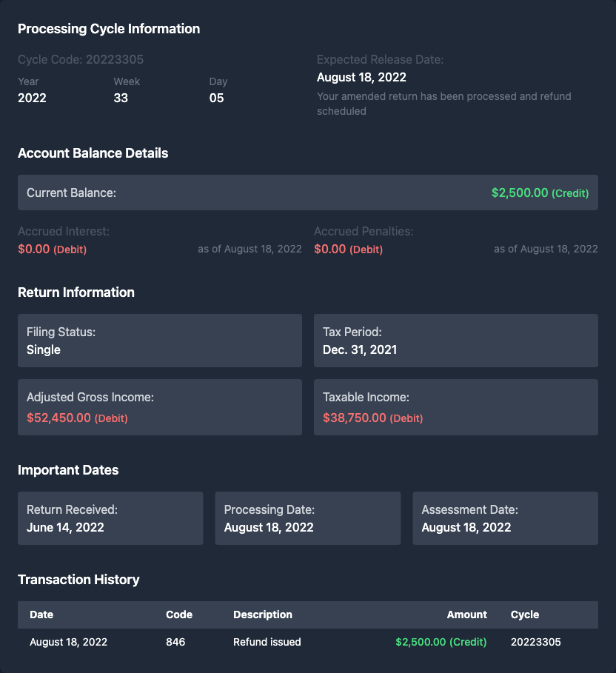Click the Processing Date card

(x=307, y=518)
